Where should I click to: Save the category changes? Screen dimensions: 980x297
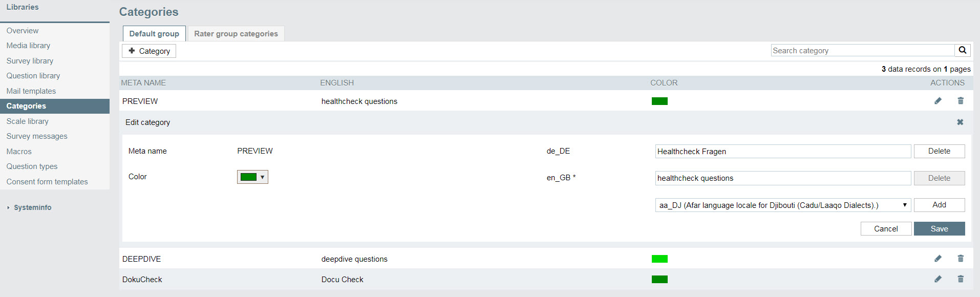pyautogui.click(x=939, y=229)
